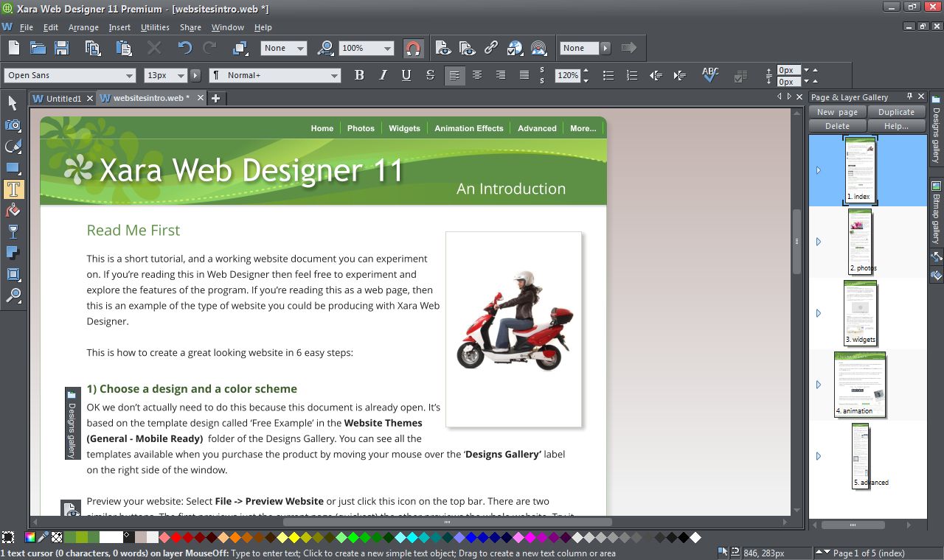Run the ABC spell checker
Screen dimensions: 944x560
(710, 74)
